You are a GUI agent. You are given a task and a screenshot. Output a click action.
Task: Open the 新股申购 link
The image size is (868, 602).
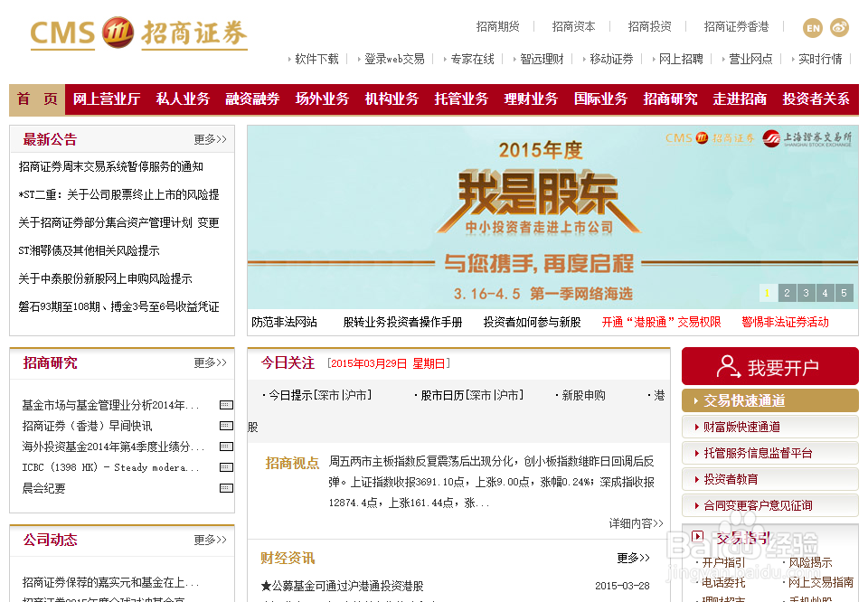pos(583,395)
